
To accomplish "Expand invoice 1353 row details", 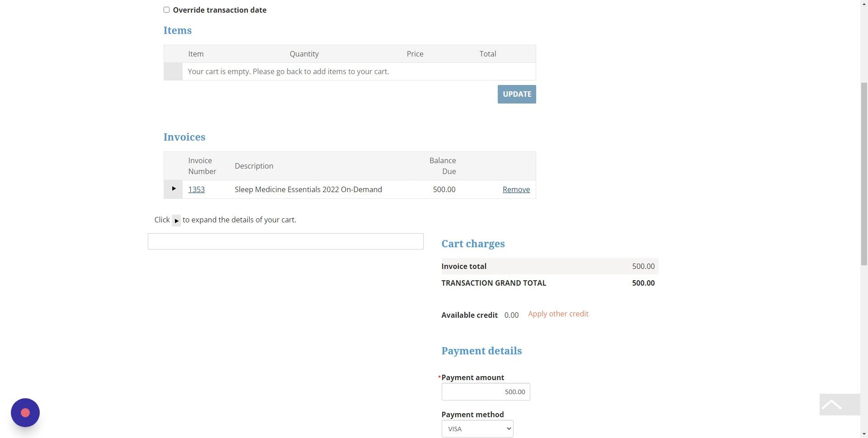I will click(174, 189).
